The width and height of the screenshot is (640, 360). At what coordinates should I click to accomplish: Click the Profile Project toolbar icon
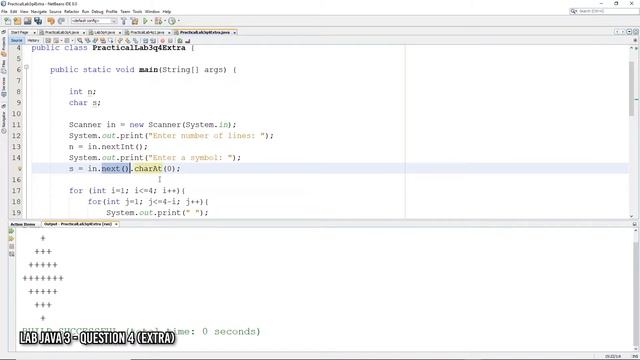[172, 21]
